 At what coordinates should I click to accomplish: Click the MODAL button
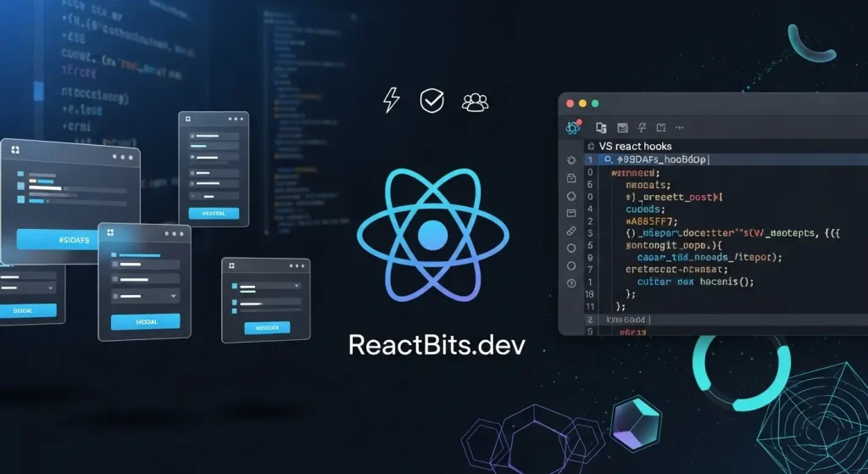pyautogui.click(x=146, y=321)
